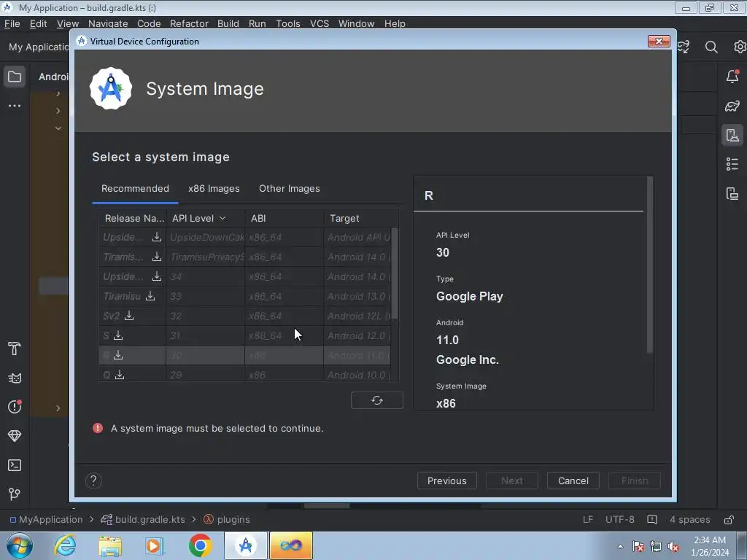Download the Sv2 API 32 image
This screenshot has height=560, width=747.
[128, 316]
